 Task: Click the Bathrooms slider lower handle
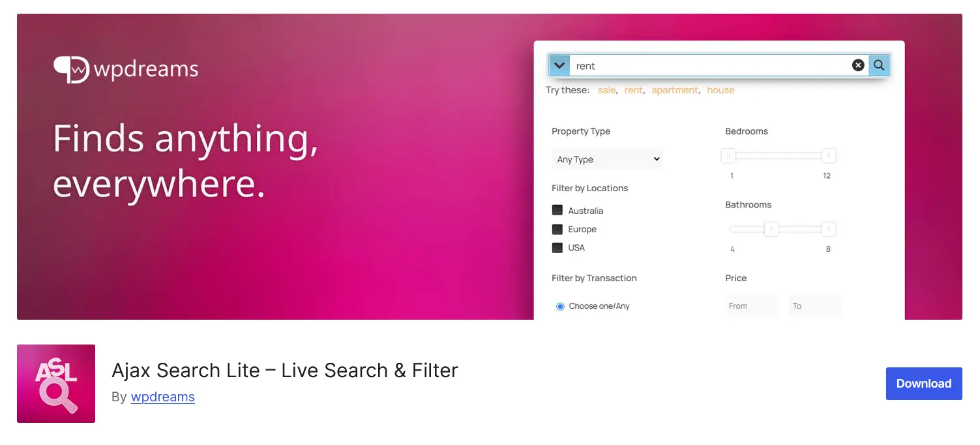tap(771, 229)
